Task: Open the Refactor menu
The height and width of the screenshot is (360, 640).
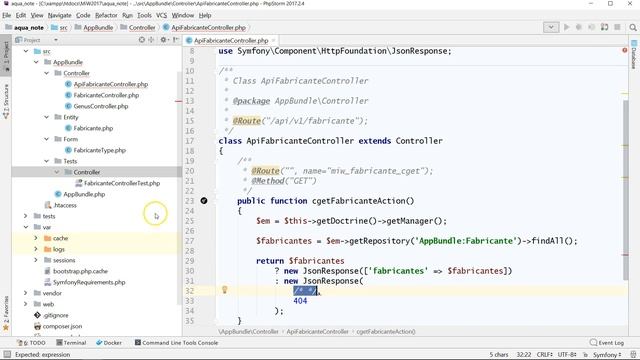Action: (106, 15)
